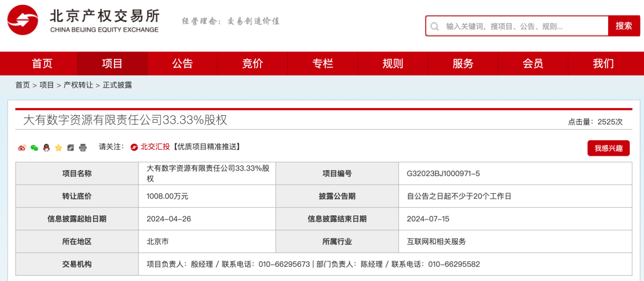Share page via WeChat icon
644x281 pixels.
(35, 148)
